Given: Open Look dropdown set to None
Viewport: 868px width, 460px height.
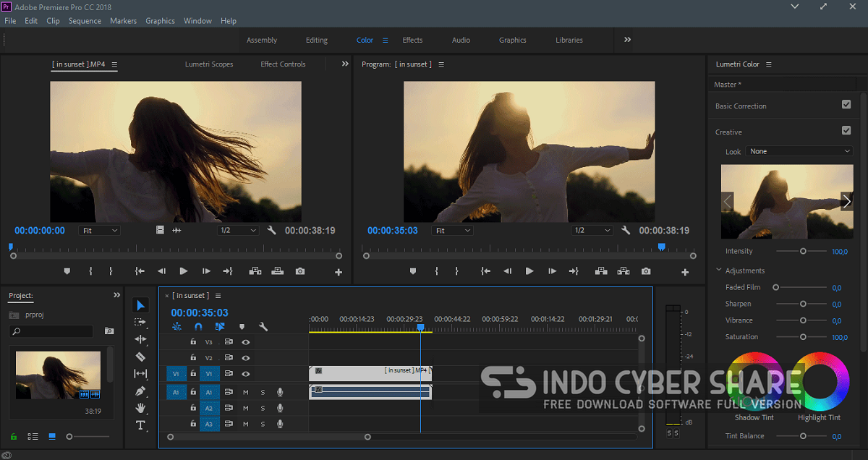Looking at the screenshot, I should coord(799,151).
